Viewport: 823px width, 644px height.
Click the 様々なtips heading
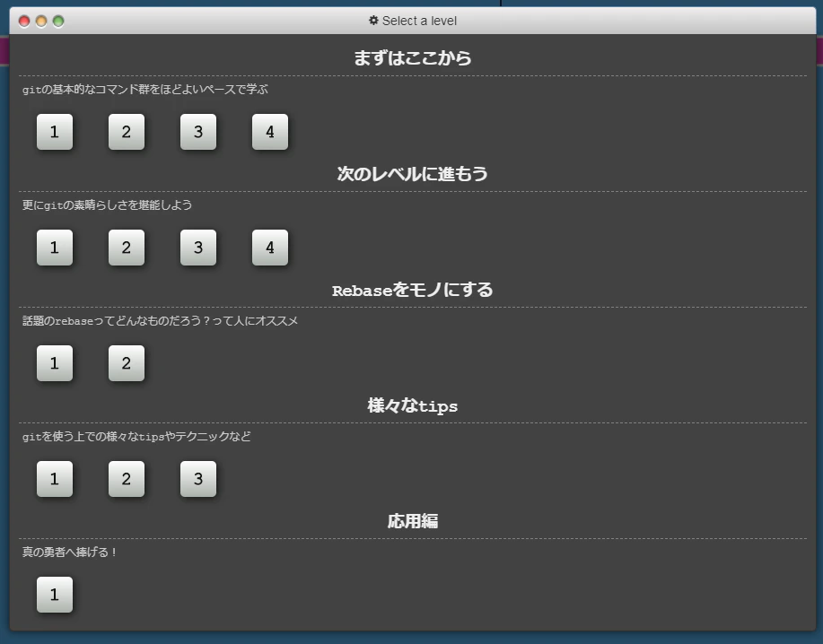click(413, 405)
